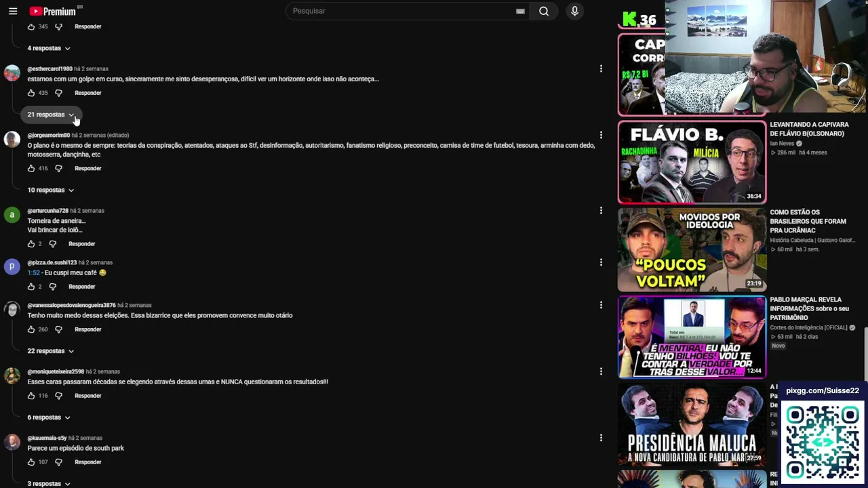The width and height of the screenshot is (868, 488).
Task: Play the 'POUCOS VOLTAM' video thumbnail
Action: (692, 249)
